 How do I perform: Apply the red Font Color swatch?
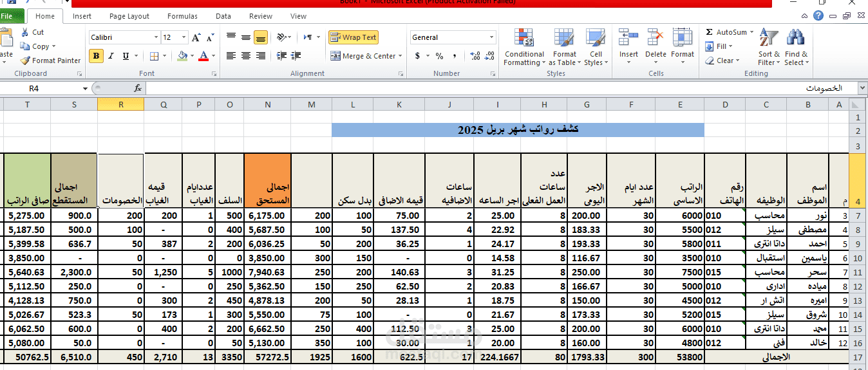(204, 56)
